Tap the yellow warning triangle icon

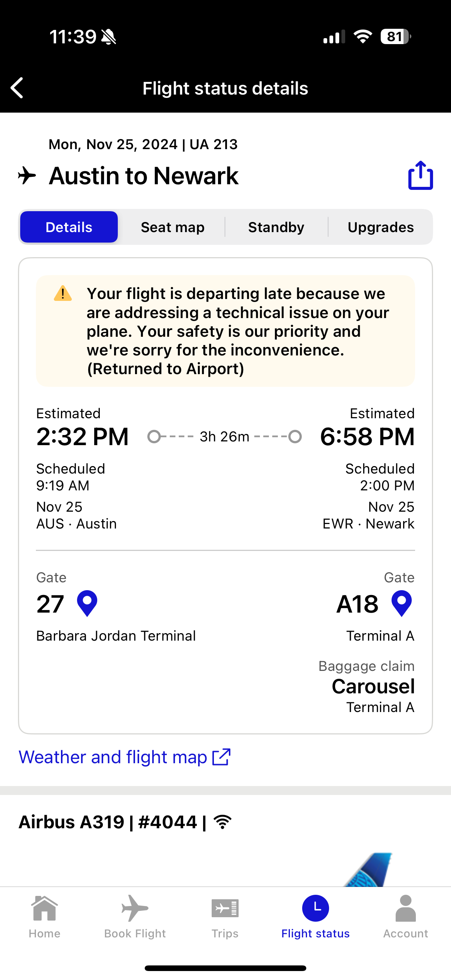click(x=63, y=294)
